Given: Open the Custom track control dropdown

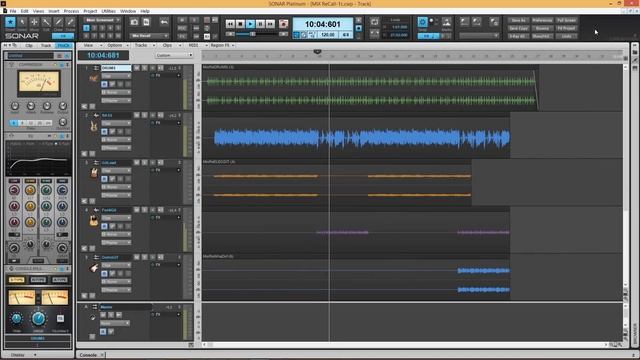Looking at the screenshot, I should click(174, 55).
